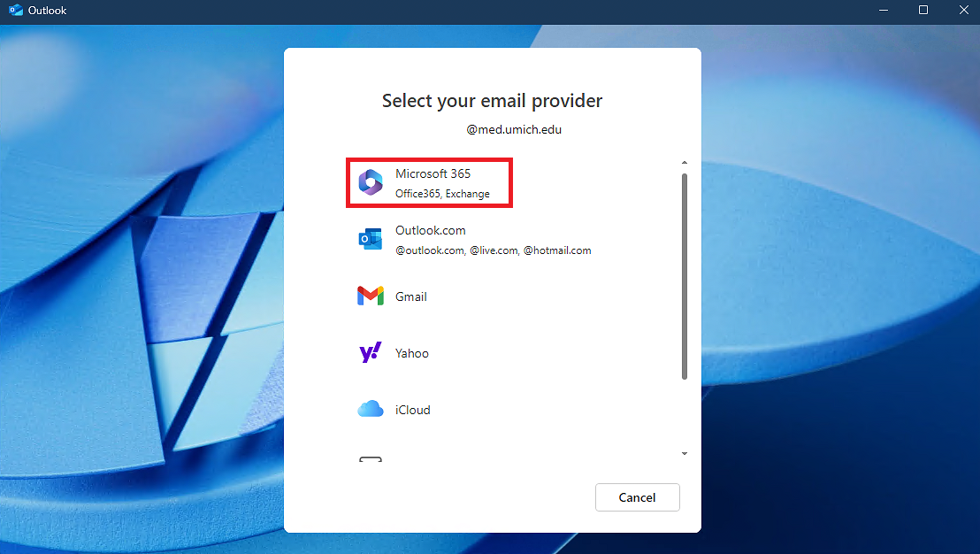Click the @outlook.com, @live.com, @hotmail.com subtitle

click(x=493, y=250)
